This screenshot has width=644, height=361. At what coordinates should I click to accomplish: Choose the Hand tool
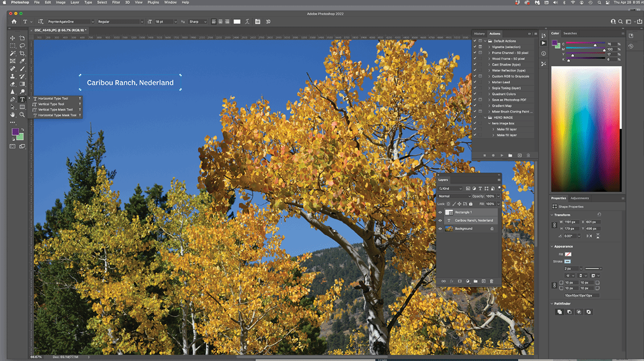point(12,114)
